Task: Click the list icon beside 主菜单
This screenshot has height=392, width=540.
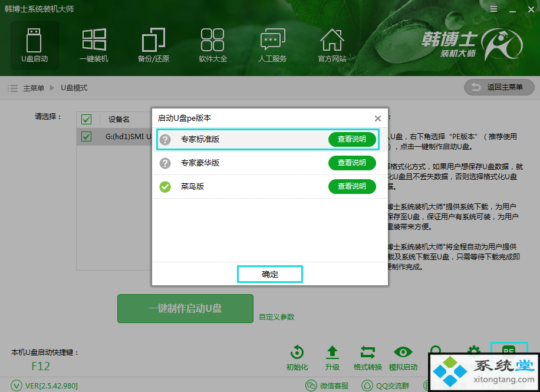Action: (x=13, y=88)
